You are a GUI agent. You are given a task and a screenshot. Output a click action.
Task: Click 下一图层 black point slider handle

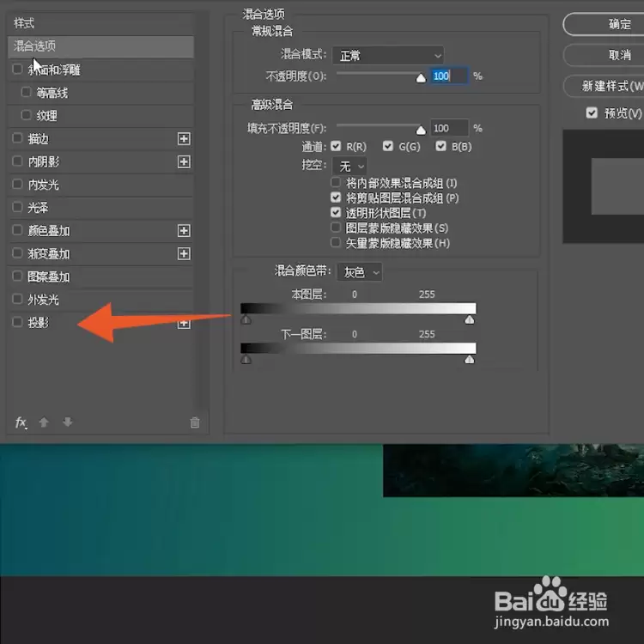click(x=246, y=360)
